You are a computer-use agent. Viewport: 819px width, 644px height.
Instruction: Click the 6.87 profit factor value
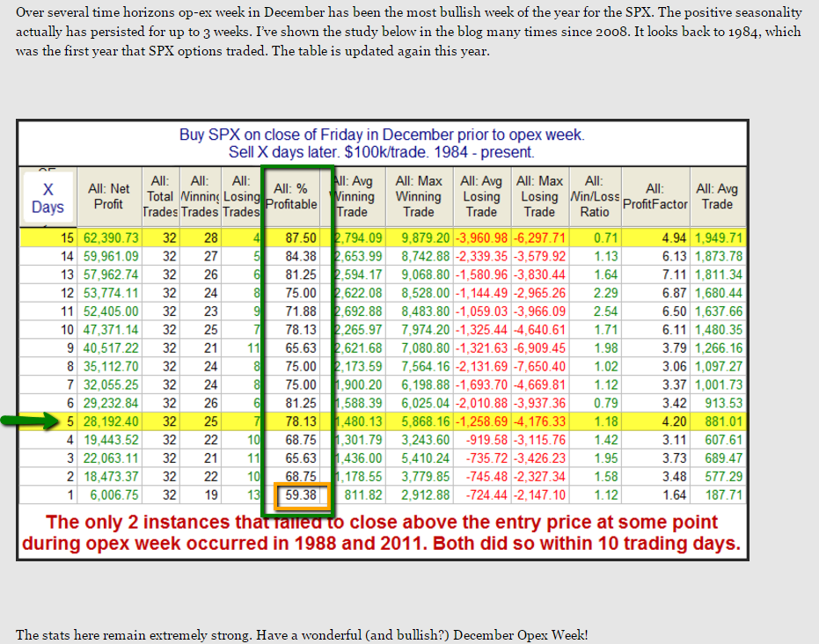click(674, 293)
